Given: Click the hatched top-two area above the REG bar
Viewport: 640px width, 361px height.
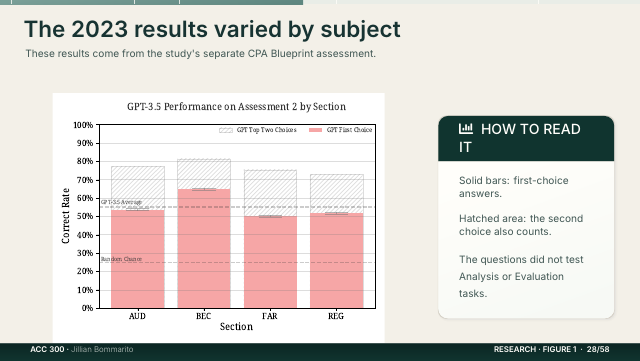Looking at the screenshot, I should point(337,194).
